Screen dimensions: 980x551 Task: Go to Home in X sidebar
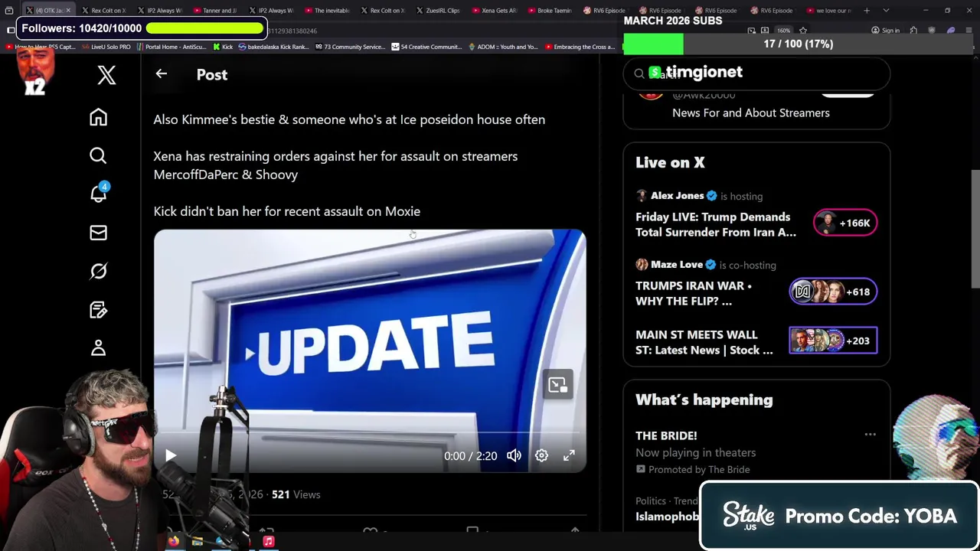[98, 117]
